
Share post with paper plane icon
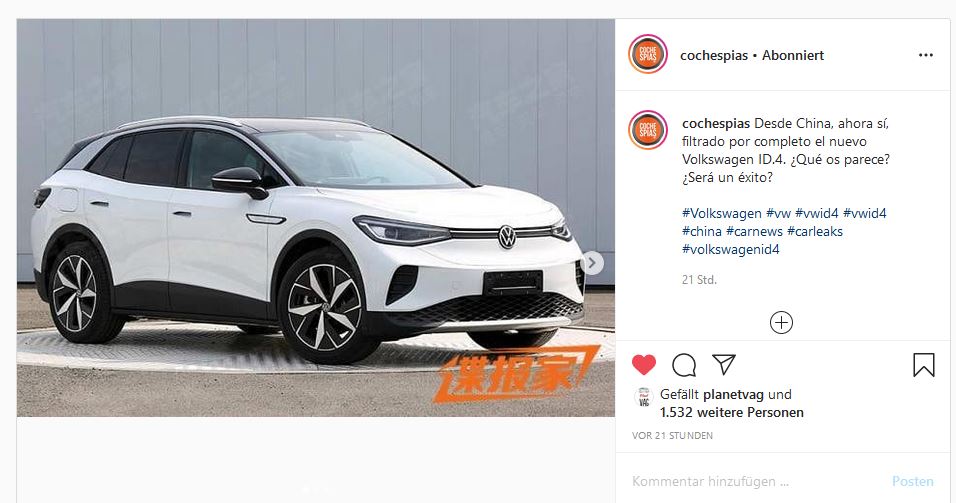(x=724, y=364)
